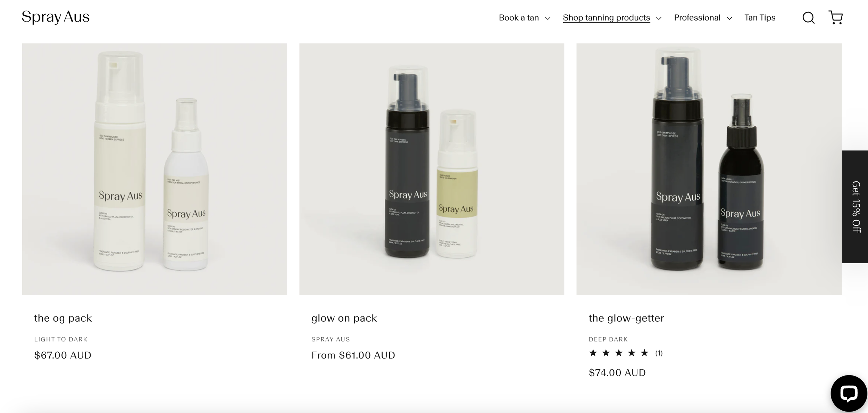868x413 pixels.
Task: Click the five-star rating for glow-getter
Action: (619, 353)
